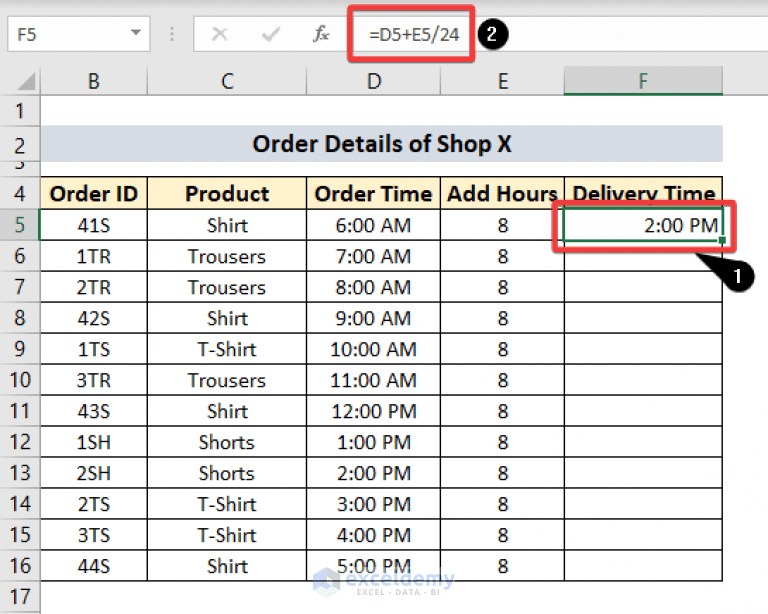This screenshot has width=768, height=614.
Task: Select column F header
Action: 643,81
